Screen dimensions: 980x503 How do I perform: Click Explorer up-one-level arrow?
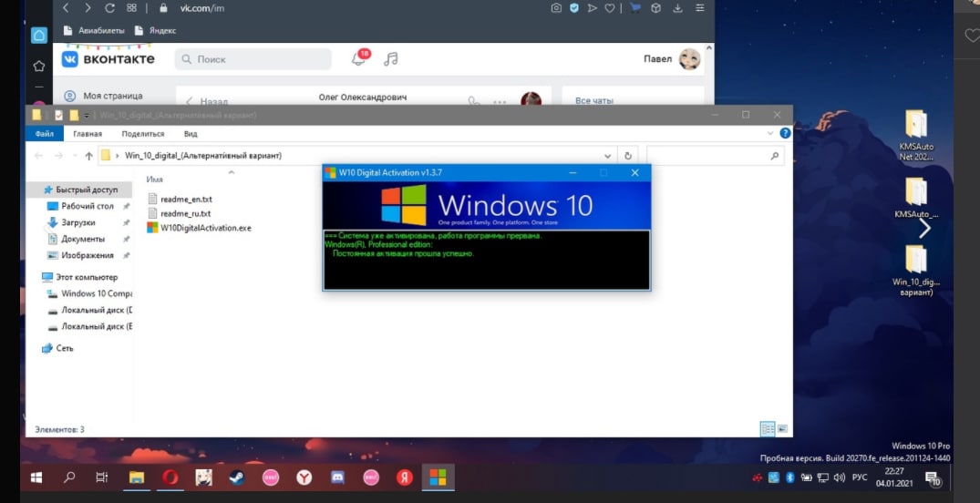88,156
